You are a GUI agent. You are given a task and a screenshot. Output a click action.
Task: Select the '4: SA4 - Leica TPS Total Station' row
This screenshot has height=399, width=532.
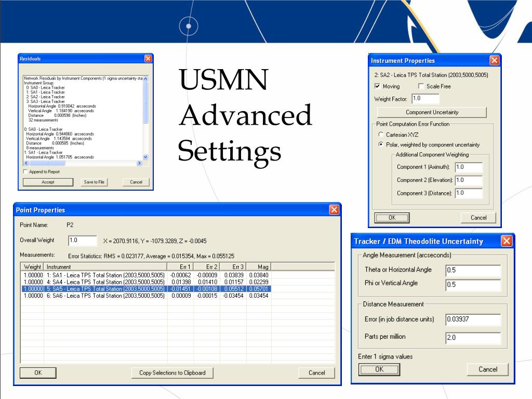point(146,282)
